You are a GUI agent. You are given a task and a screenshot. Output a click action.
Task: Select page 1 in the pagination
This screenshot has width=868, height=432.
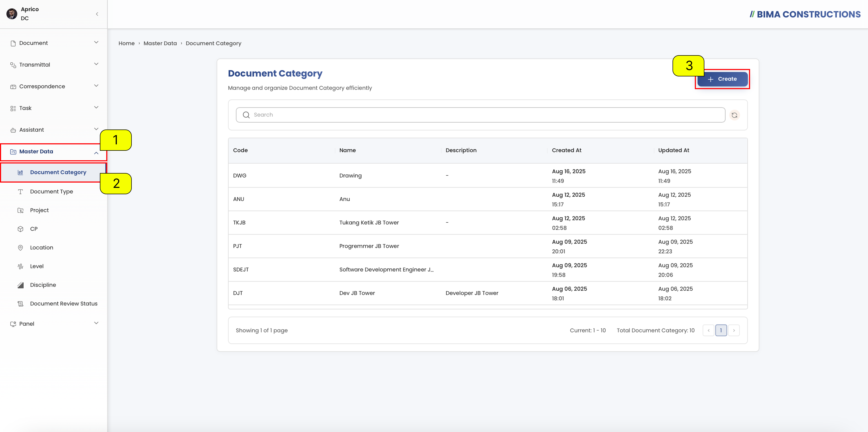[x=721, y=331]
